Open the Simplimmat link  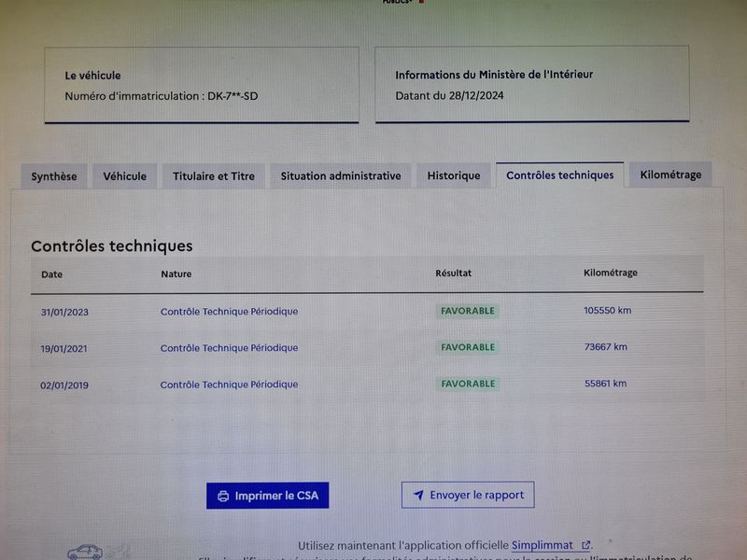[543, 545]
